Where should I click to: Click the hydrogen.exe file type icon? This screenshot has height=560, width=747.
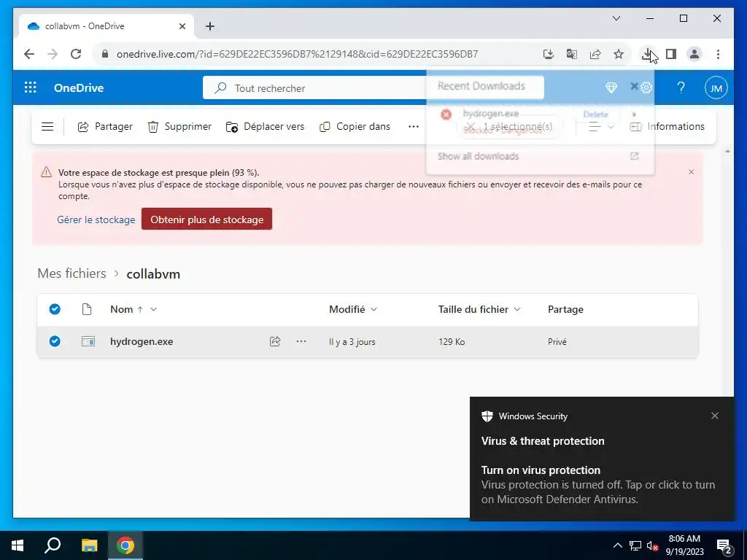tap(88, 341)
